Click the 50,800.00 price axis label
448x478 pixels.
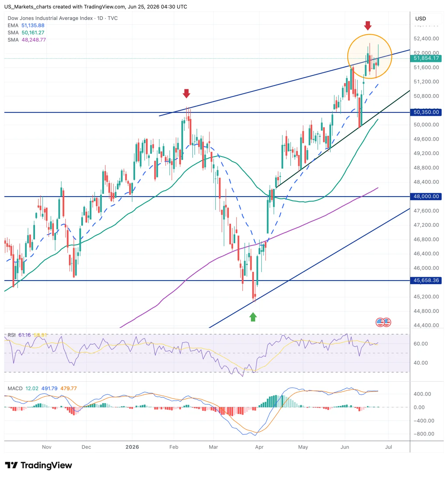click(426, 96)
